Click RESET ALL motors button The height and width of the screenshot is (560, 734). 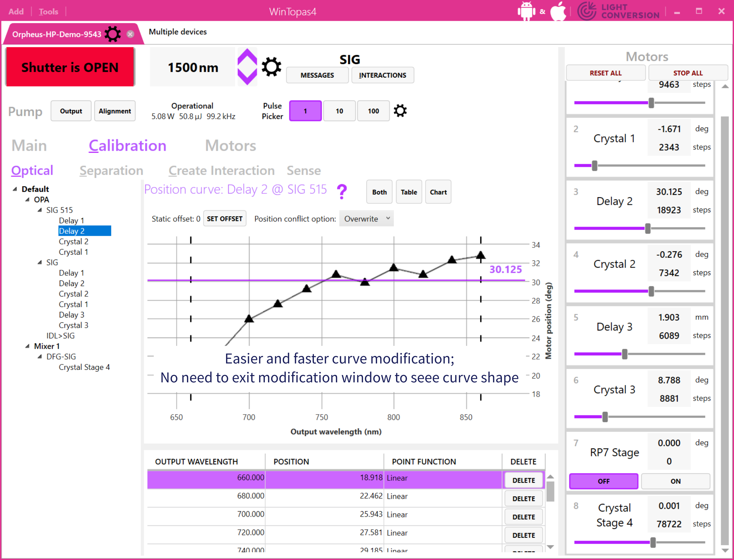pyautogui.click(x=605, y=73)
